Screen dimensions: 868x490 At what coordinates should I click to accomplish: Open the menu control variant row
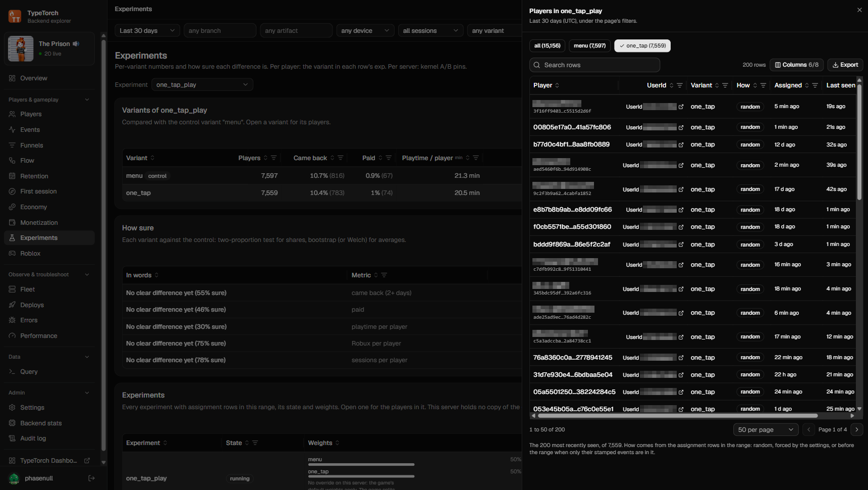322,176
